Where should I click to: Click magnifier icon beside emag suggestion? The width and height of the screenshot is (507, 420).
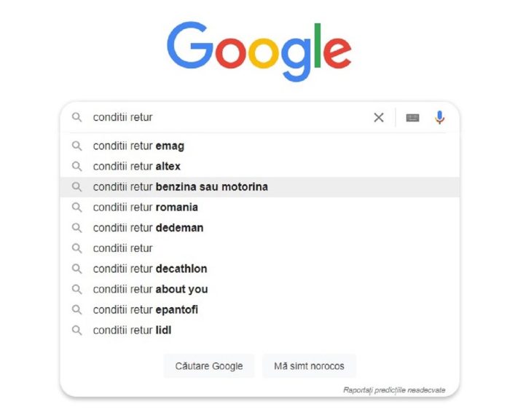click(76, 146)
